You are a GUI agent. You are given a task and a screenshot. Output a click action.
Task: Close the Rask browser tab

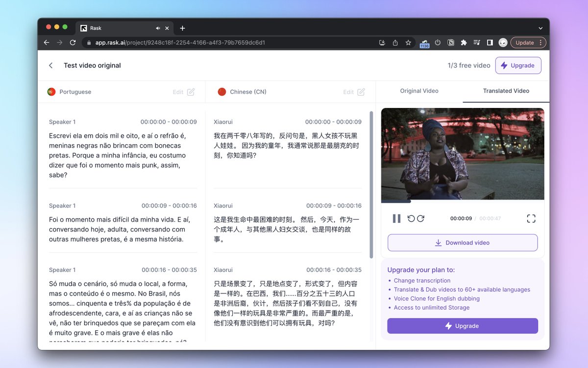[167, 28]
